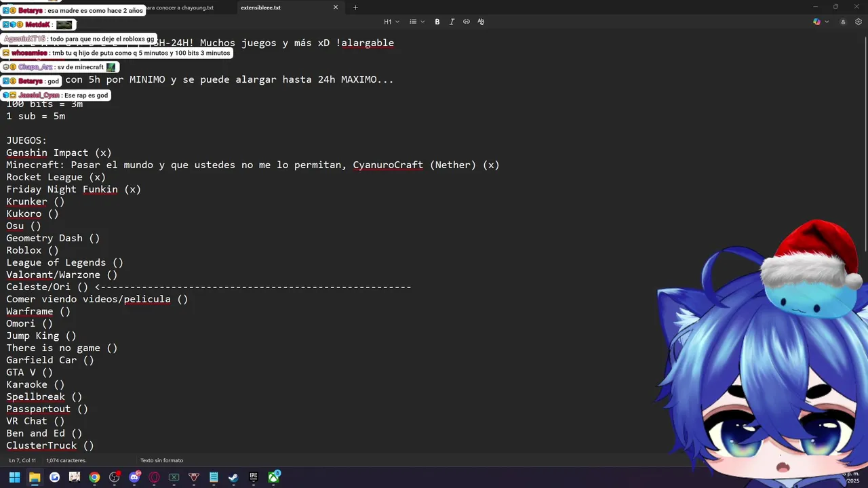Click 'Texto sin formato' in the status bar
This screenshot has height=488, width=868.
161,460
